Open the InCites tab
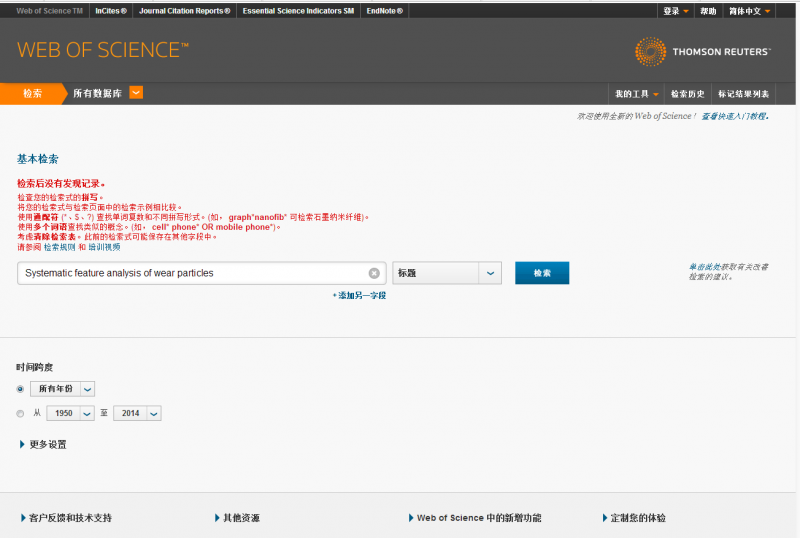This screenshot has height=538, width=800. tap(111, 11)
